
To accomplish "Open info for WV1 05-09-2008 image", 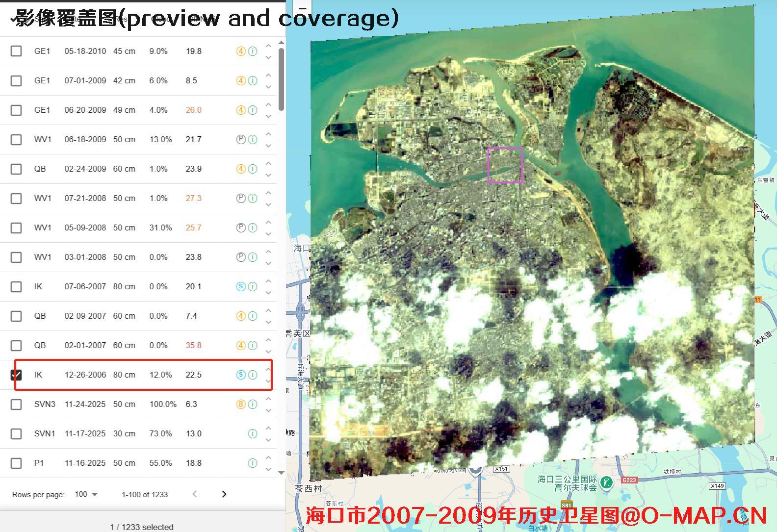I will coord(253,228).
